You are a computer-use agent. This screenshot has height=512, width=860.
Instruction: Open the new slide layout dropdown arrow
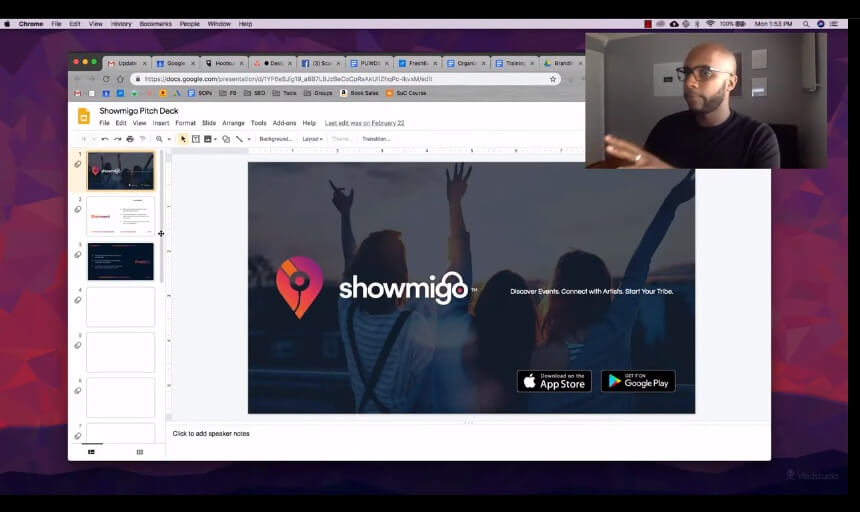pos(94,139)
